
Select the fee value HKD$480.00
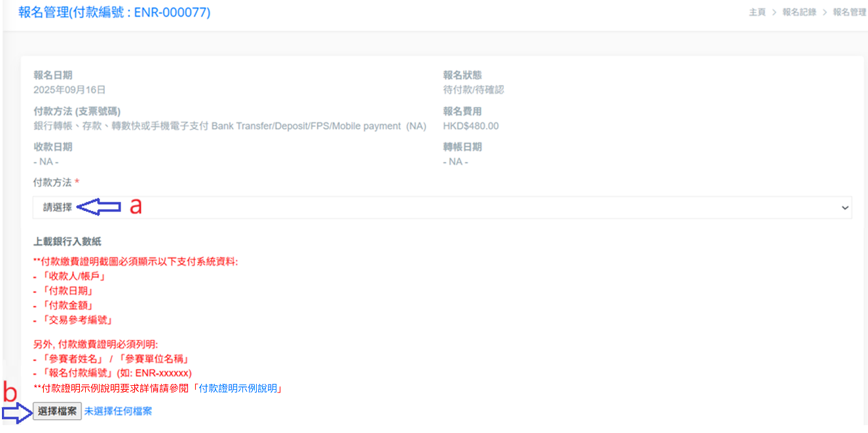(471, 126)
